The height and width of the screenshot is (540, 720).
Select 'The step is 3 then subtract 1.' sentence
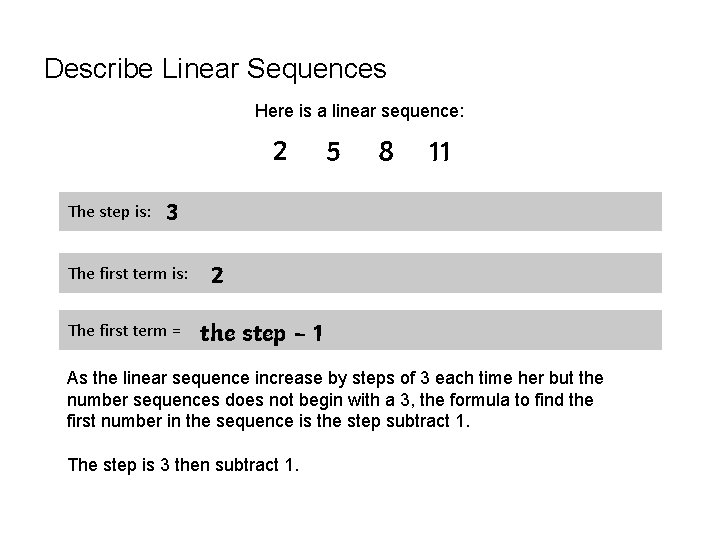click(x=182, y=465)
